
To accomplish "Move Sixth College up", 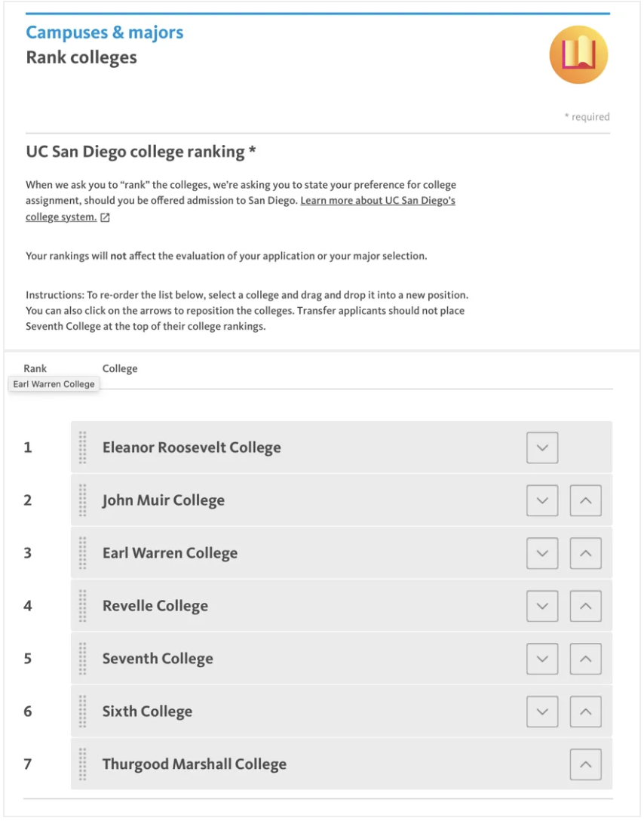I will tap(586, 712).
